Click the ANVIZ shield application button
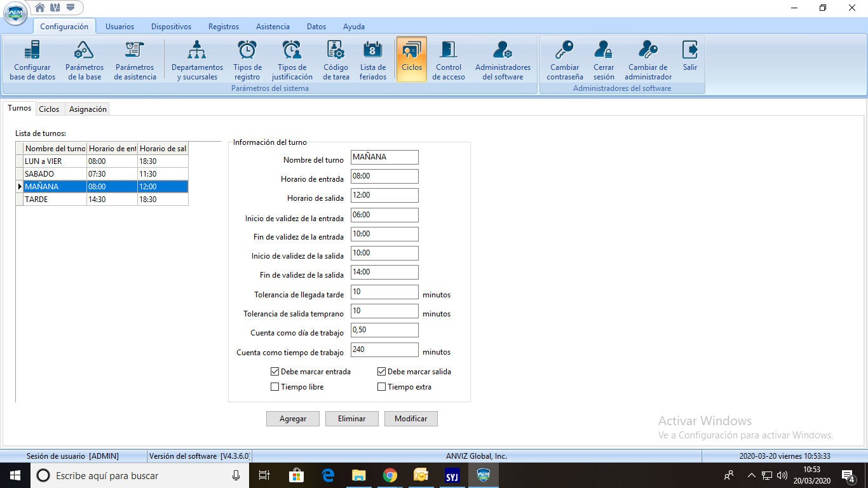Screen dimensions: 868x488 tap(15, 13)
